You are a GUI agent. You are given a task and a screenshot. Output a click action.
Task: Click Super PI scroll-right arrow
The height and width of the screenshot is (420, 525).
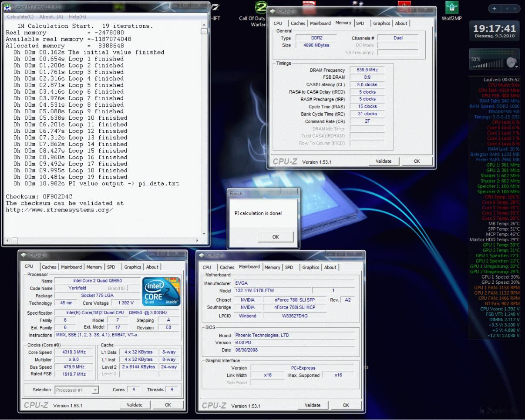(197, 240)
